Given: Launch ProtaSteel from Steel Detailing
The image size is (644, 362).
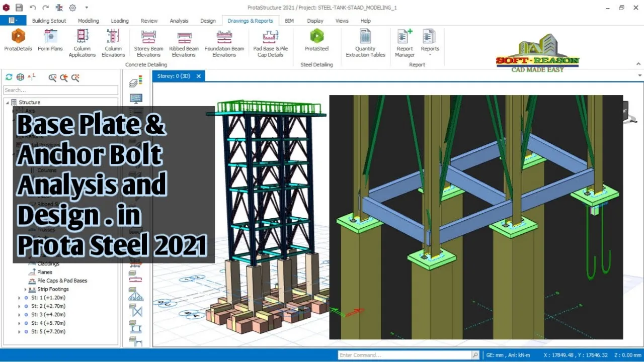Looking at the screenshot, I should pos(316,40).
